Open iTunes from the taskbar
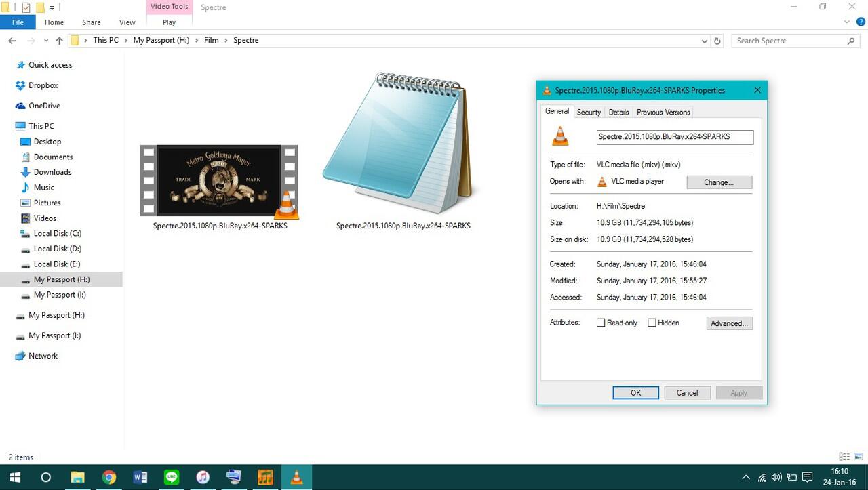 203,477
